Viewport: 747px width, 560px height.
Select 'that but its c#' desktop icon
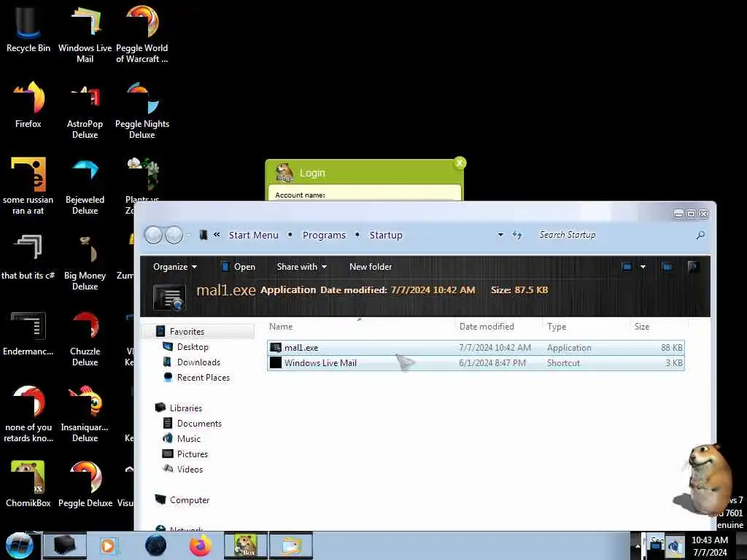(28, 257)
